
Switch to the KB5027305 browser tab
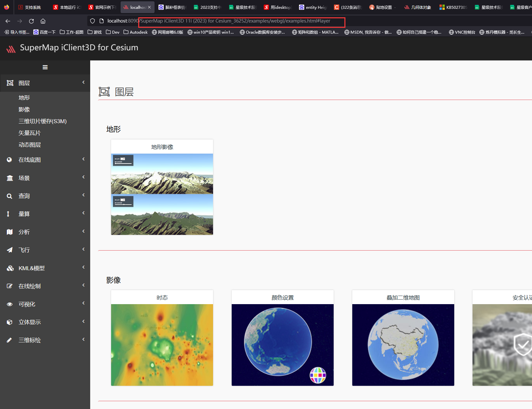click(x=453, y=7)
